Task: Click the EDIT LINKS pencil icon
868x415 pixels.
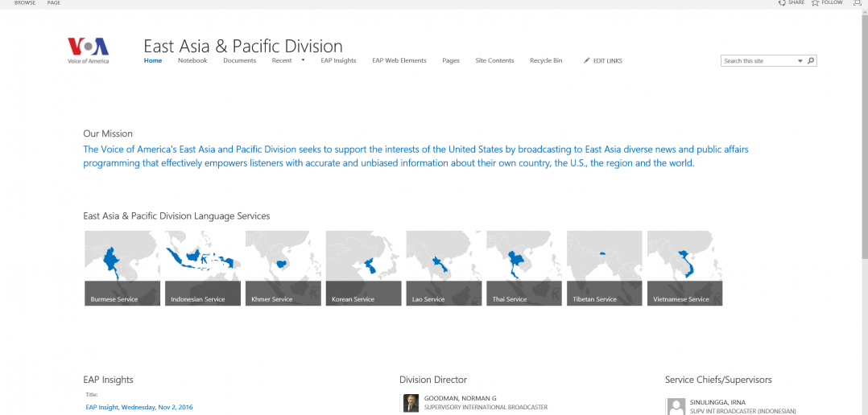Action: tap(587, 61)
